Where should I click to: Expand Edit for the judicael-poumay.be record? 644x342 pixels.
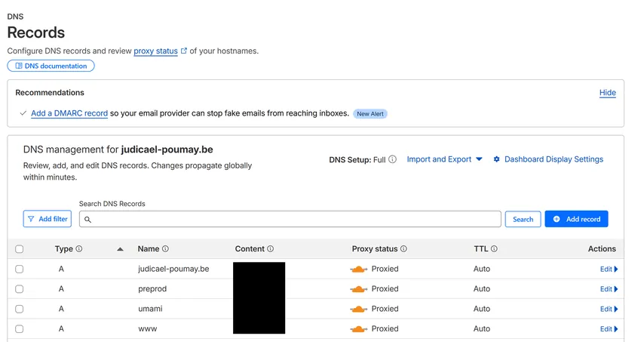coord(609,270)
